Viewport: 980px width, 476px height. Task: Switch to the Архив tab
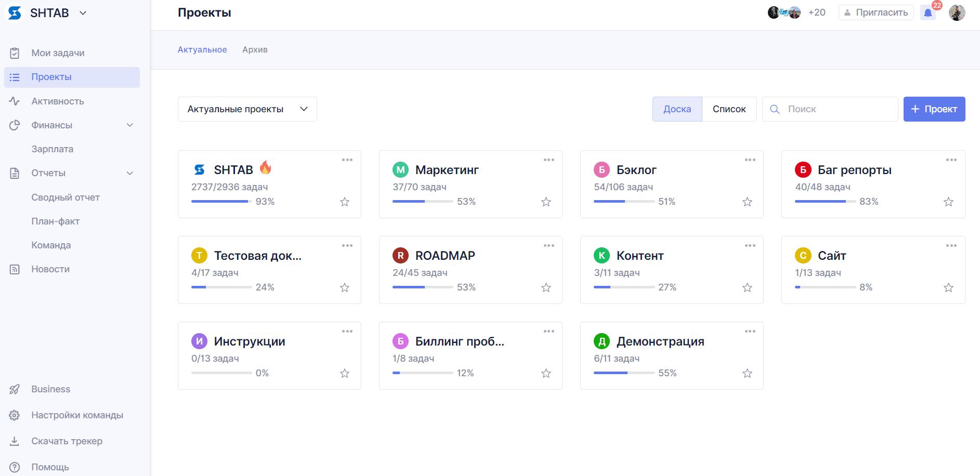pos(255,50)
